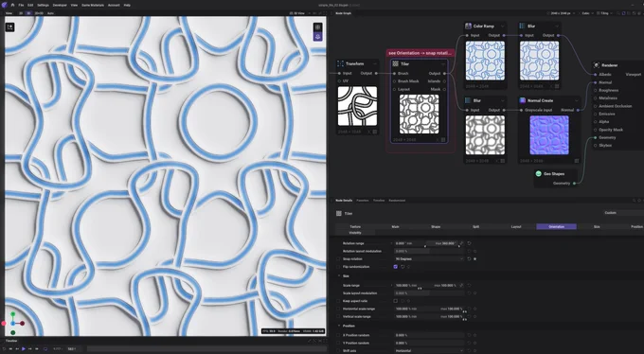
Task: Reset the Snap rotation value
Action: click(x=469, y=259)
